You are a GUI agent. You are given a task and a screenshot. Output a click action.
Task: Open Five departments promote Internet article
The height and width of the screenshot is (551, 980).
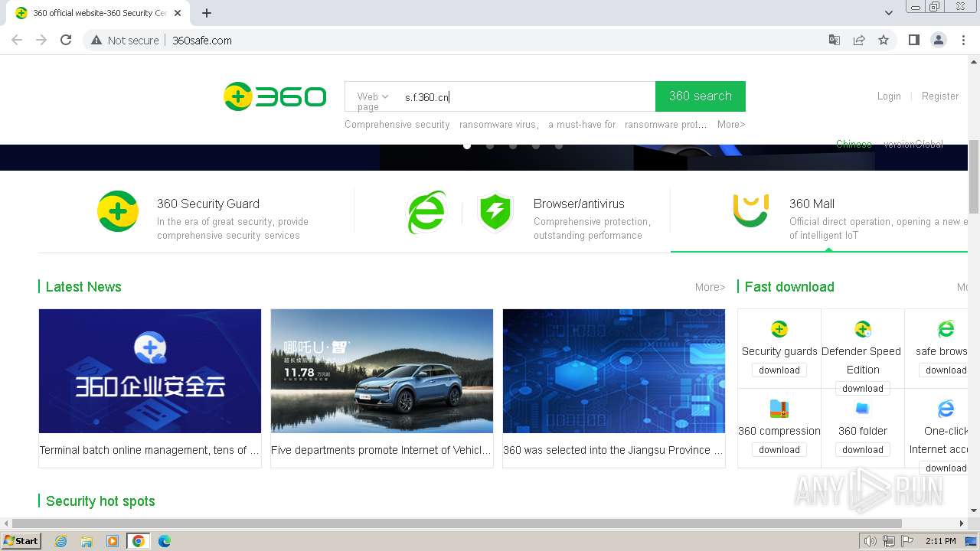tap(381, 451)
